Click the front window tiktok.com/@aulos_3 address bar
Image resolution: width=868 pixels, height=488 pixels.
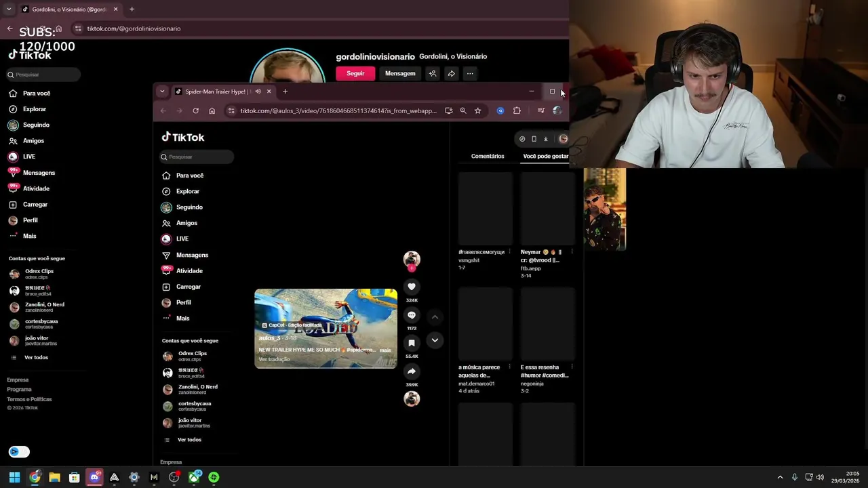coord(338,110)
